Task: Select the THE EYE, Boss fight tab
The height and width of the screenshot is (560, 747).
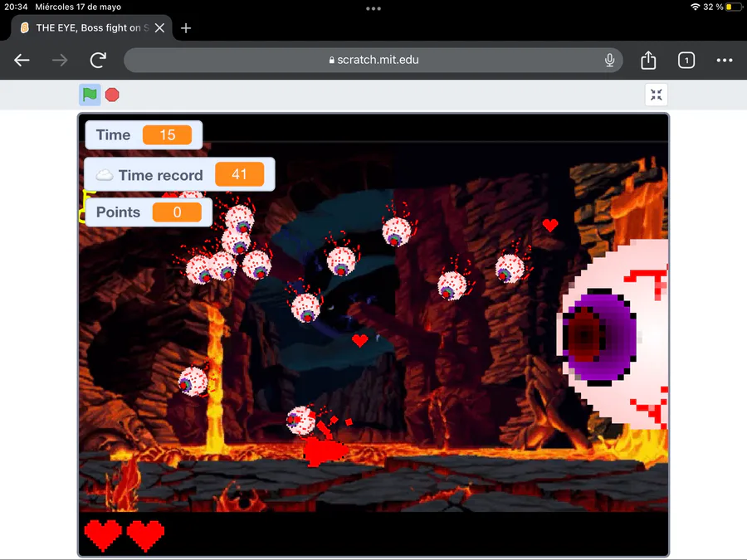Action: click(92, 27)
